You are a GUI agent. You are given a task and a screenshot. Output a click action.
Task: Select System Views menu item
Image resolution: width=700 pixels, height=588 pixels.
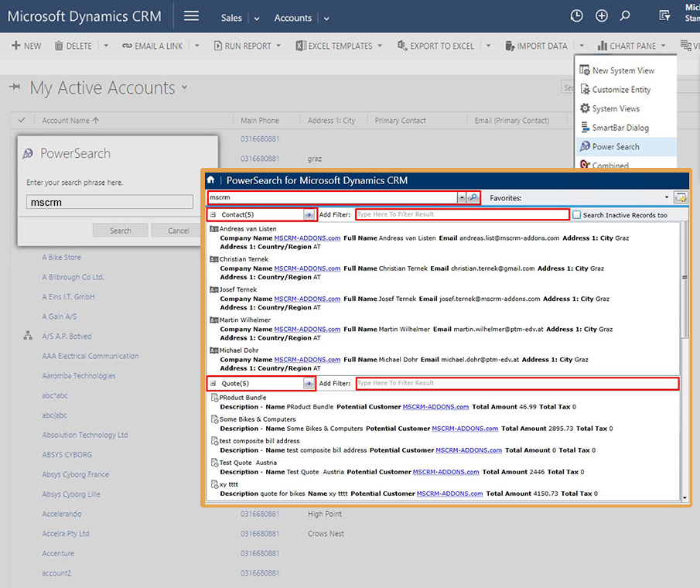coord(626,108)
